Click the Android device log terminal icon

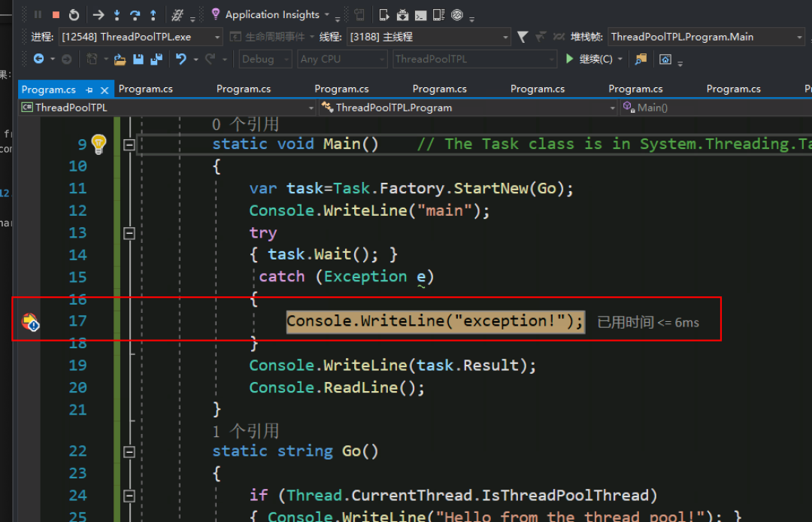[420, 15]
